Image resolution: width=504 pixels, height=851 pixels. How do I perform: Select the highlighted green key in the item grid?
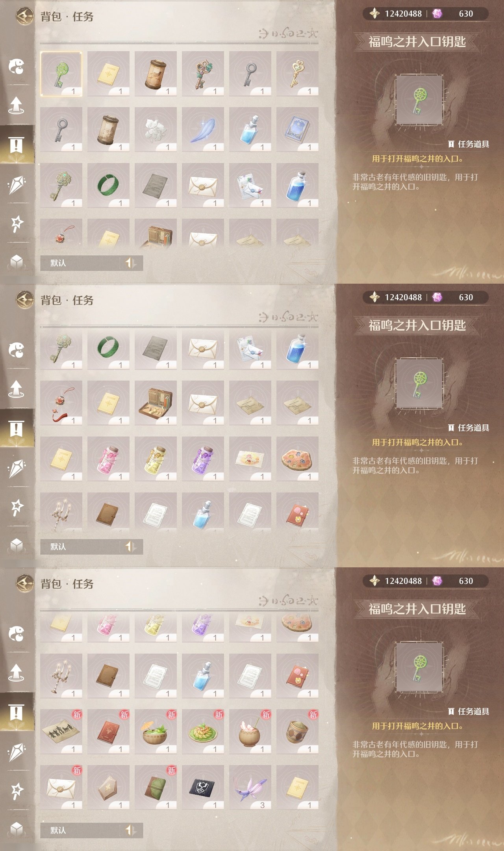click(61, 74)
